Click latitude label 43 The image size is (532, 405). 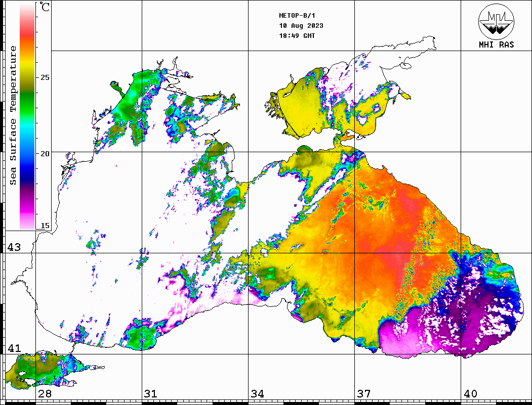[14, 247]
